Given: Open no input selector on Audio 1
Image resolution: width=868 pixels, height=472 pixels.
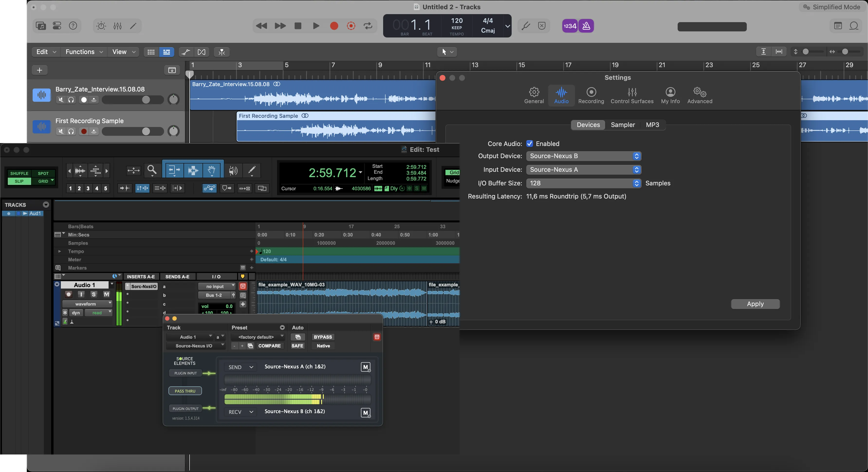Looking at the screenshot, I should click(216, 286).
